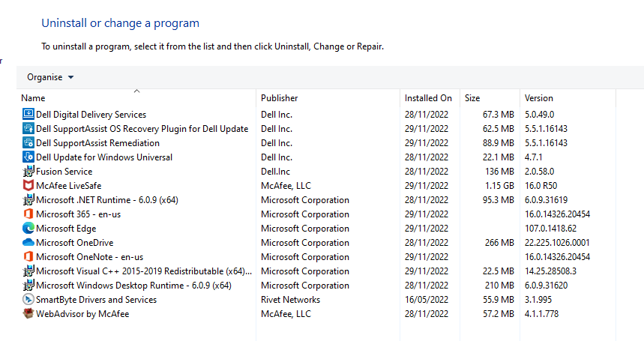644x341 pixels.
Task: Click the version 14.25.28508.3 cell
Action: tap(550, 271)
